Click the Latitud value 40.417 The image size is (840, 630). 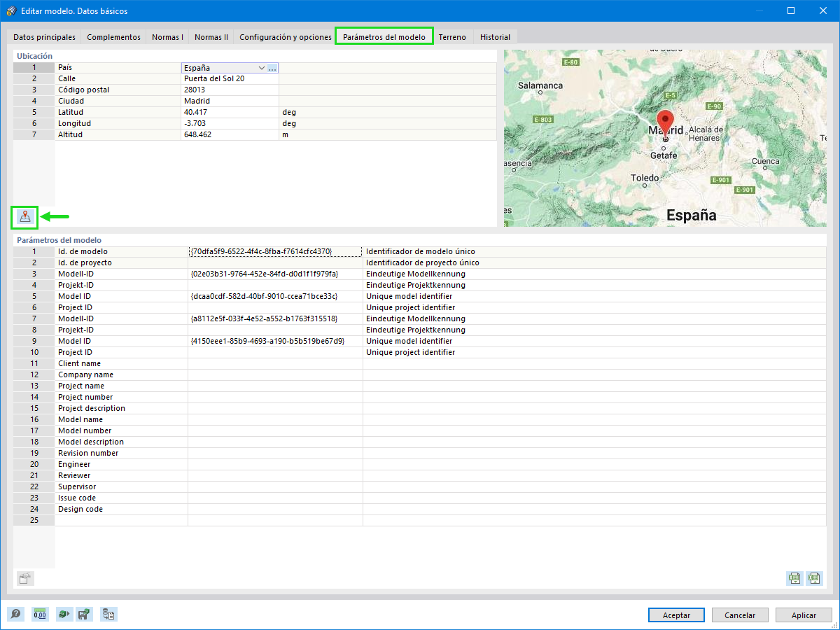(x=230, y=112)
